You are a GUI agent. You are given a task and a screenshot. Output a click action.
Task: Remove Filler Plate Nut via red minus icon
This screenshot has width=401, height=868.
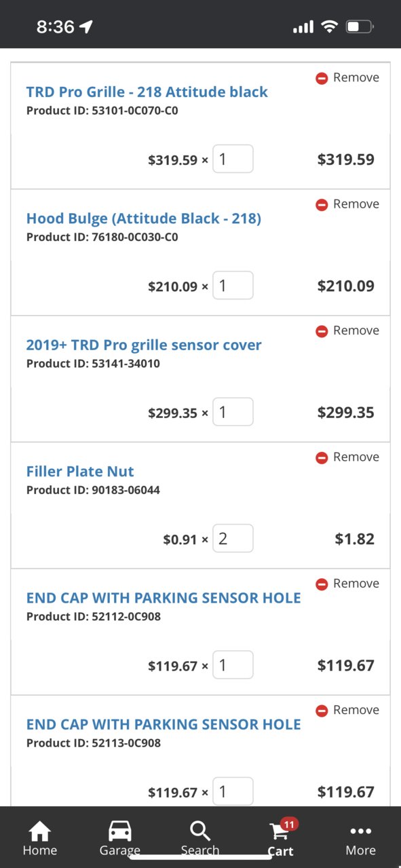pyautogui.click(x=322, y=457)
